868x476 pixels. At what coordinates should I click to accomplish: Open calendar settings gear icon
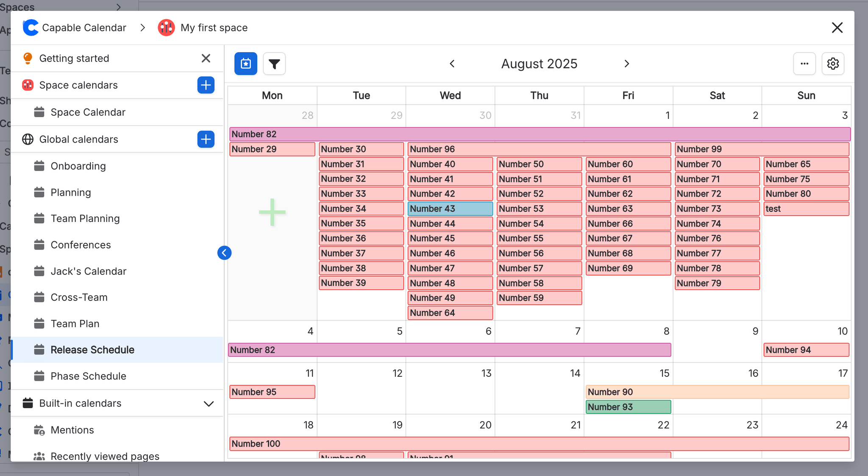[x=833, y=64]
